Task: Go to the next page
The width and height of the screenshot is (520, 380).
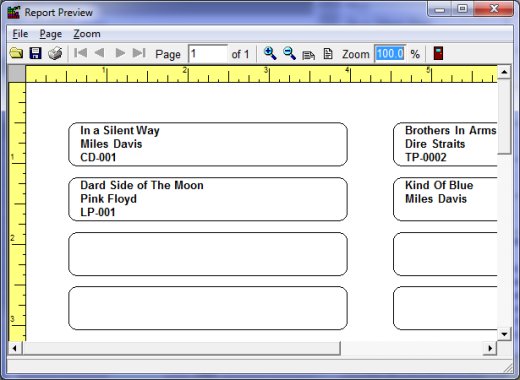Action: coord(120,53)
